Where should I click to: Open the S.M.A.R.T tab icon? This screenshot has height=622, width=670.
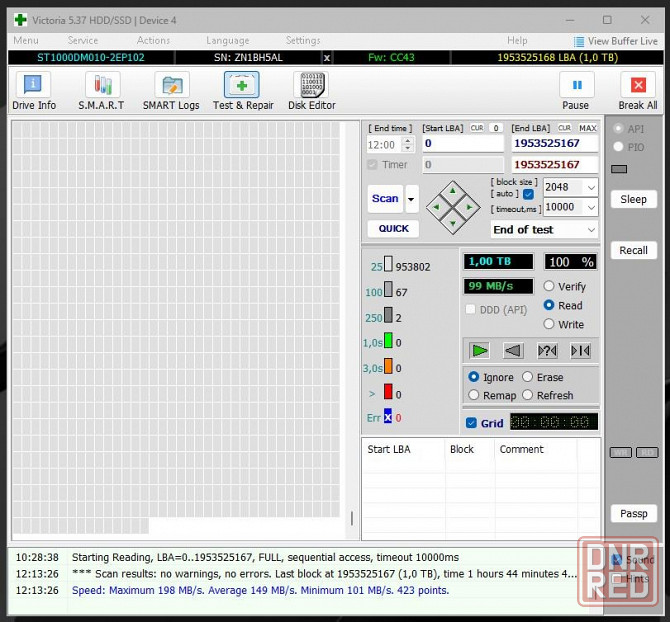click(101, 91)
